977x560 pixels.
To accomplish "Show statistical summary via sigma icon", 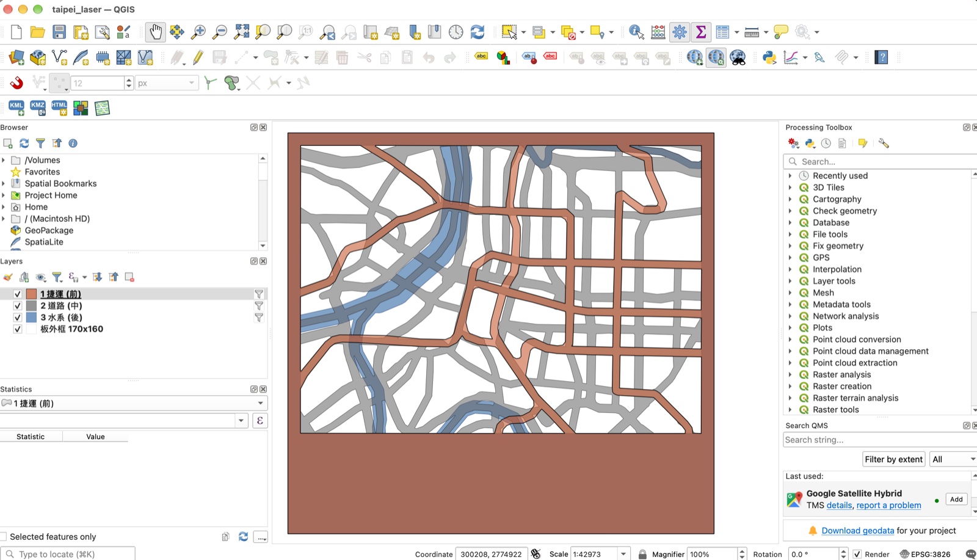I will (701, 32).
